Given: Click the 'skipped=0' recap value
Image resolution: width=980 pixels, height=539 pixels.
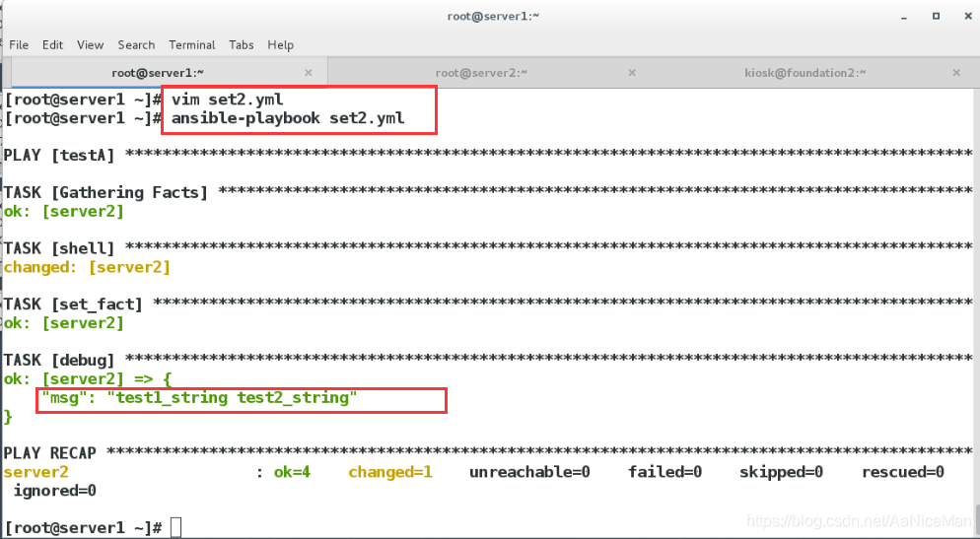Looking at the screenshot, I should (x=781, y=472).
